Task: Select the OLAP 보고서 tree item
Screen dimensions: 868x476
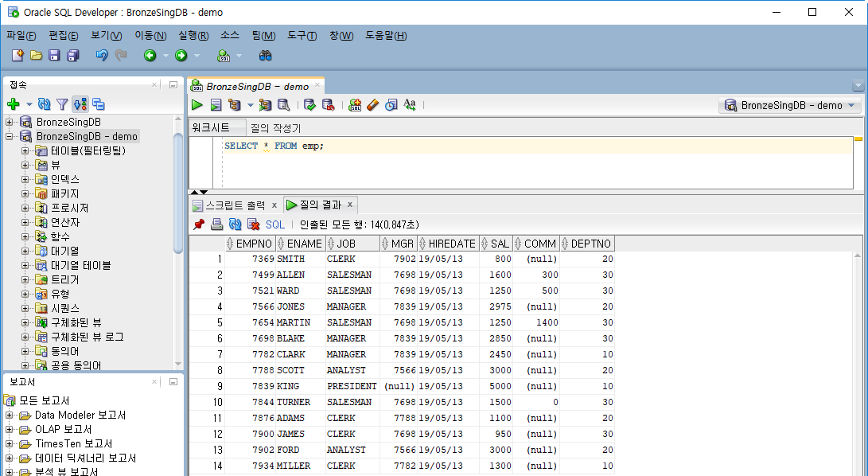Action: pos(63,430)
